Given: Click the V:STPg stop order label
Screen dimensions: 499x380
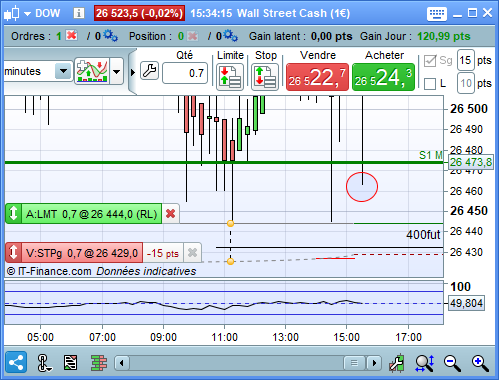Looking at the screenshot, I should 82,253.
